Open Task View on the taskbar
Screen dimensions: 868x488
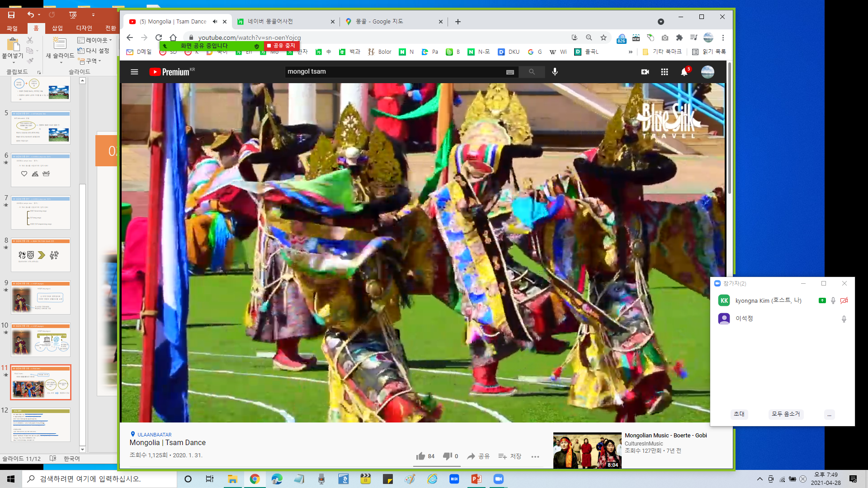tap(210, 479)
